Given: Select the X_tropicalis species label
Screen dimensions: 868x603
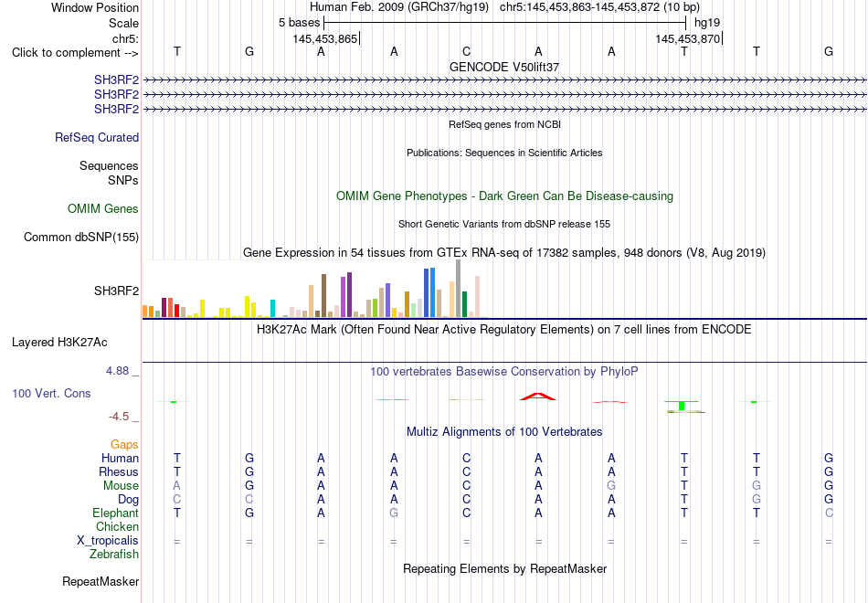Looking at the screenshot, I should click(108, 541).
